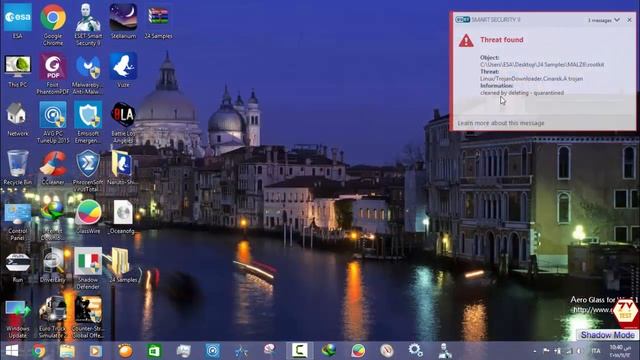
Task: Open 24 Samples folder near Shadow Defender
Action: click(x=123, y=265)
